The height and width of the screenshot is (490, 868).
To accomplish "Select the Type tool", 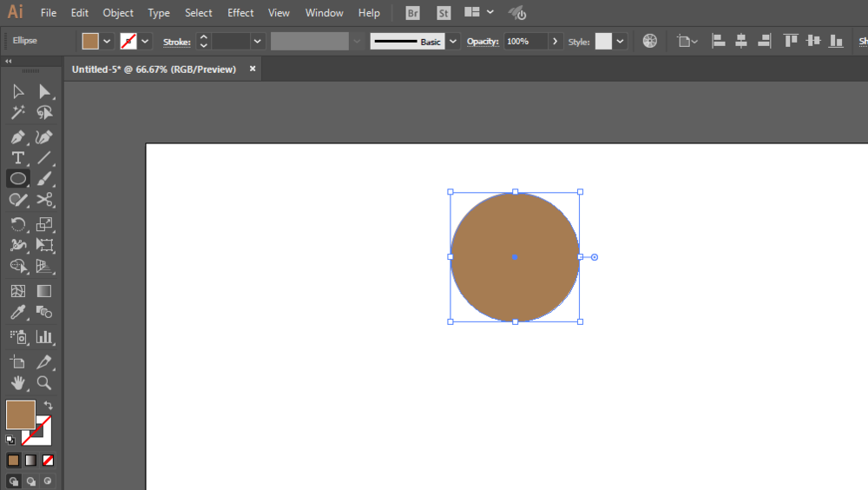I will point(17,157).
